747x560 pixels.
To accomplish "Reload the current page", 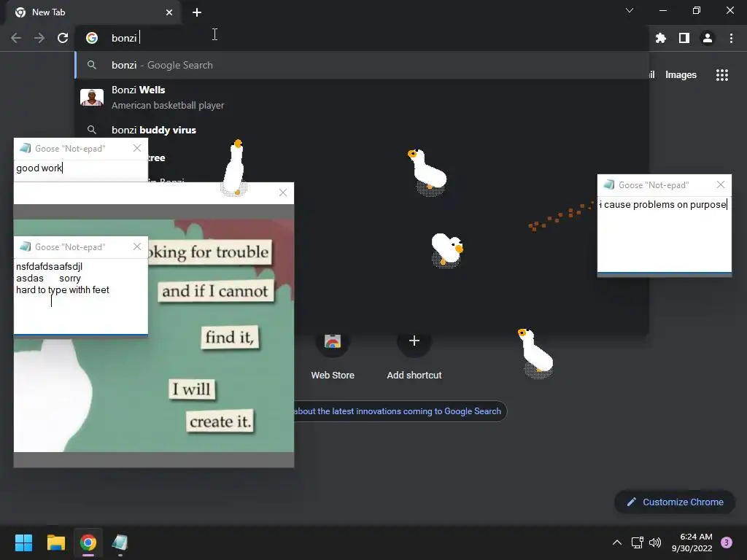I will point(63,38).
